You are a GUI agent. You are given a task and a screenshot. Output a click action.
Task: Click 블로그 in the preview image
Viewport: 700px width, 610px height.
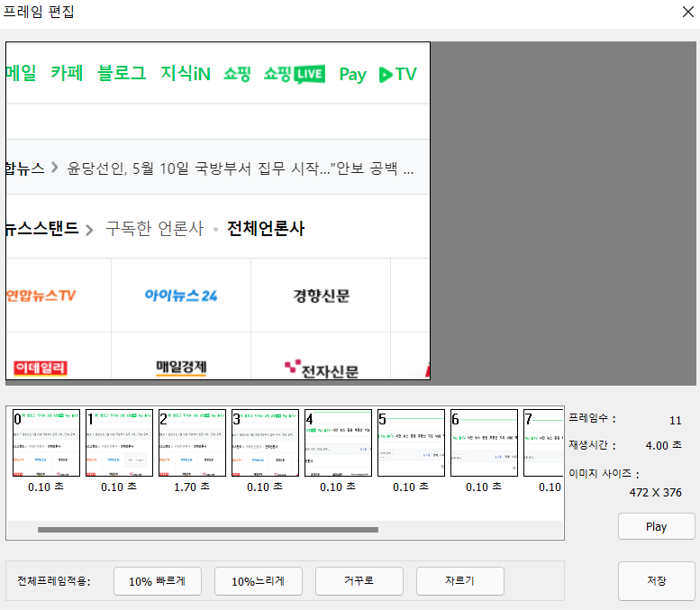tap(122, 73)
